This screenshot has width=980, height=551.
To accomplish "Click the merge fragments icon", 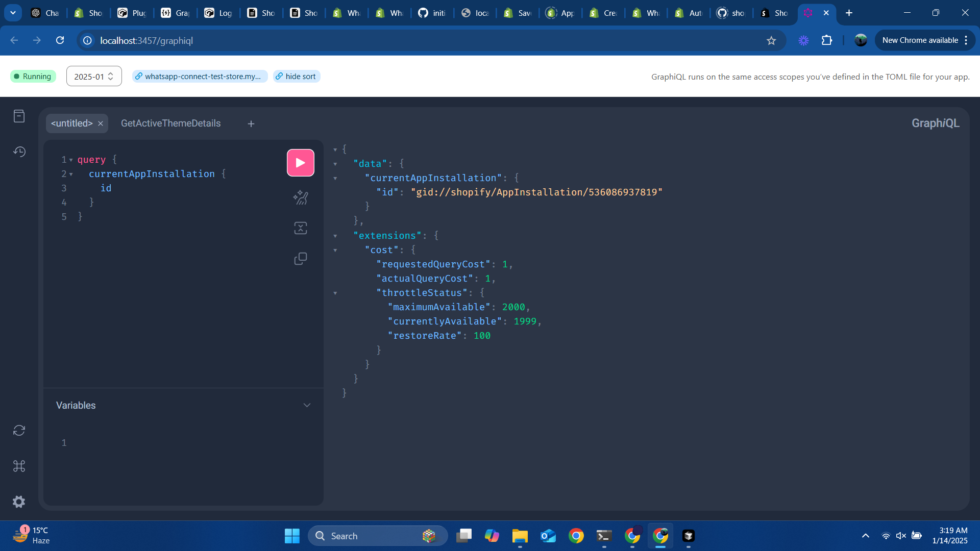I will point(301,228).
